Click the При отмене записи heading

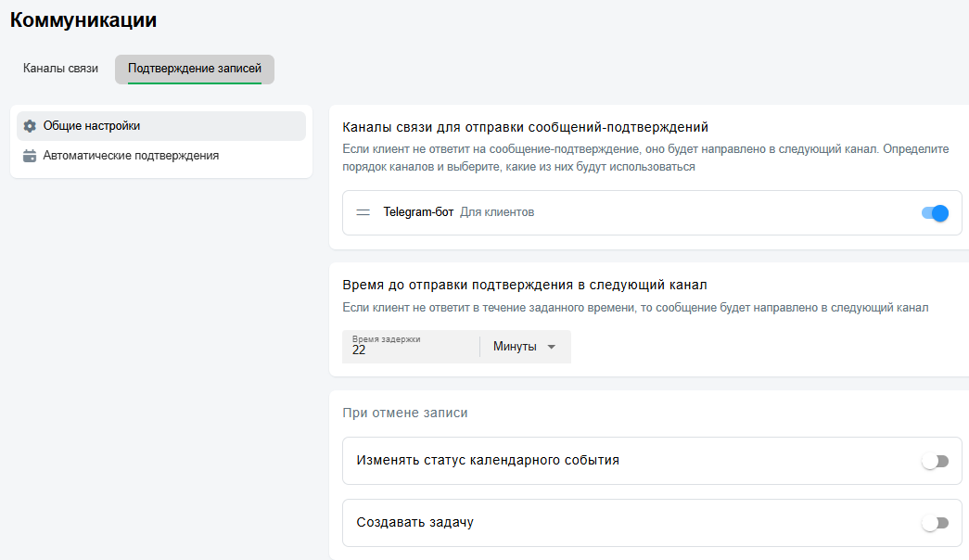tap(405, 413)
